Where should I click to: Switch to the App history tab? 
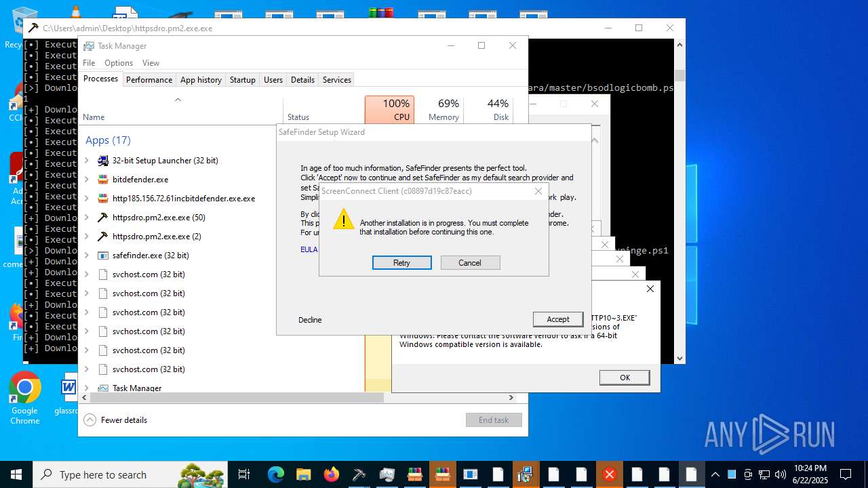tap(201, 80)
